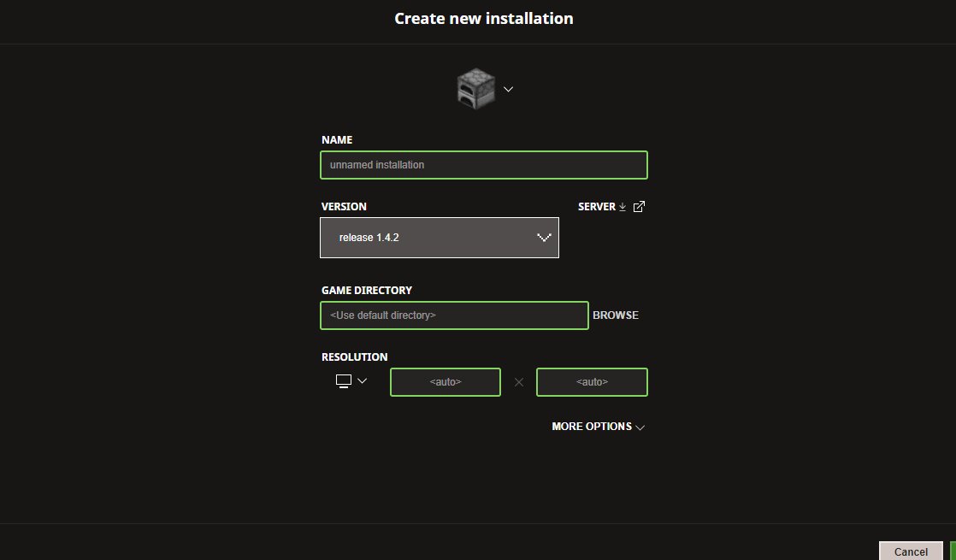
Task: Open the resolution preset monitor dropdown
Action: [x=351, y=381]
